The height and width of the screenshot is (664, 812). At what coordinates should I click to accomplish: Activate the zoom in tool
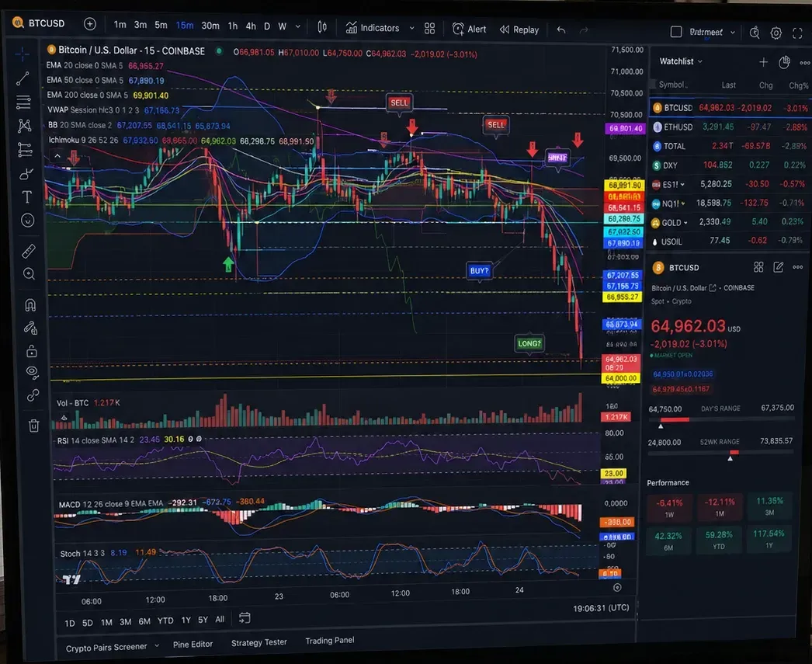point(29,274)
